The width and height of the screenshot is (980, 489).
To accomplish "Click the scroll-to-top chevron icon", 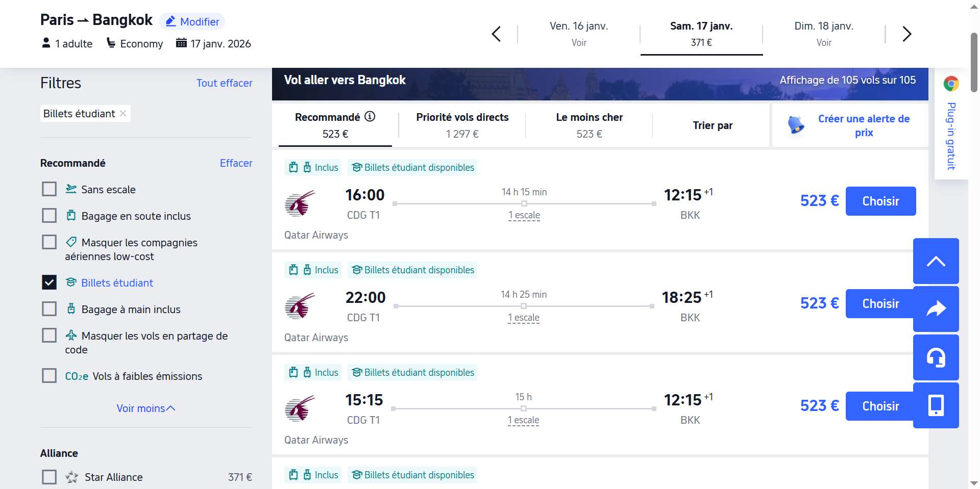I will (936, 261).
